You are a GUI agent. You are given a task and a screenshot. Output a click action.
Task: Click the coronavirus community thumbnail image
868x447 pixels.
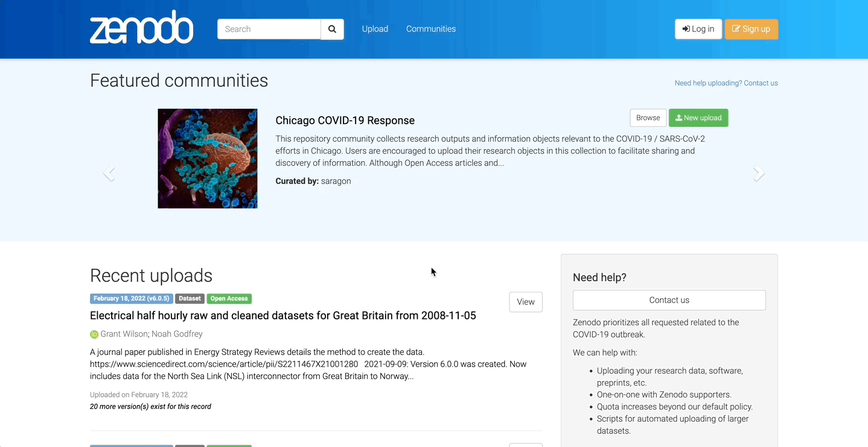coord(208,158)
